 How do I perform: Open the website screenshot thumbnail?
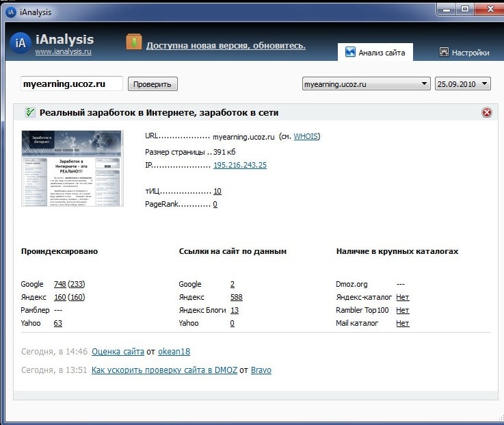(x=72, y=168)
